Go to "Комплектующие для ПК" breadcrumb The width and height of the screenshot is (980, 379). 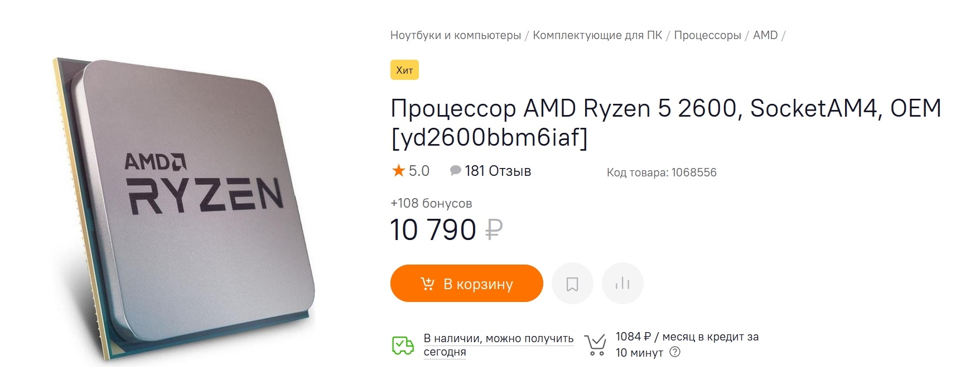pos(597,35)
